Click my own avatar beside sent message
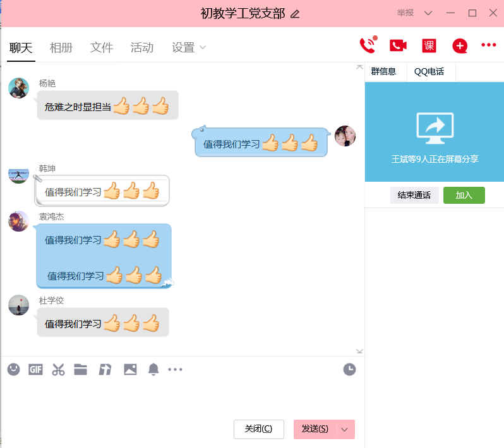The image size is (504, 448). click(x=345, y=136)
